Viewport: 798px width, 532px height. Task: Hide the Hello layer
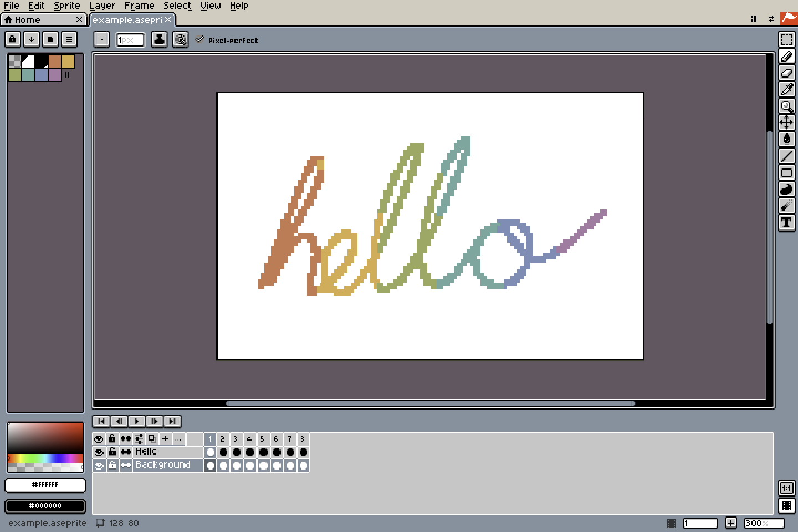pos(99,452)
